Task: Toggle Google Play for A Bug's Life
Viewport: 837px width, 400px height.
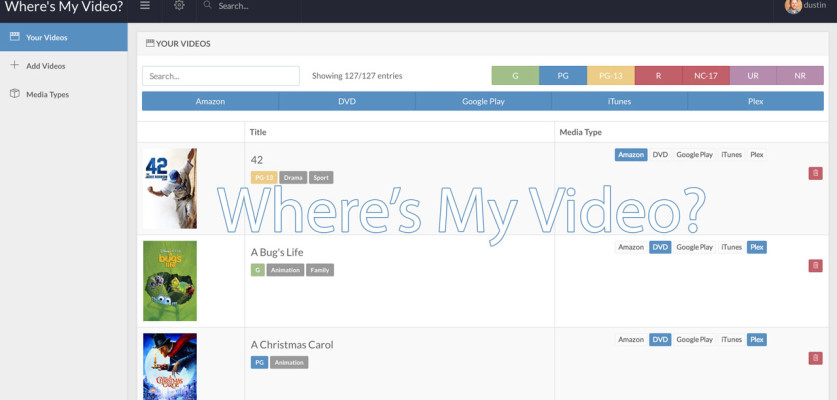Action: pyautogui.click(x=694, y=247)
